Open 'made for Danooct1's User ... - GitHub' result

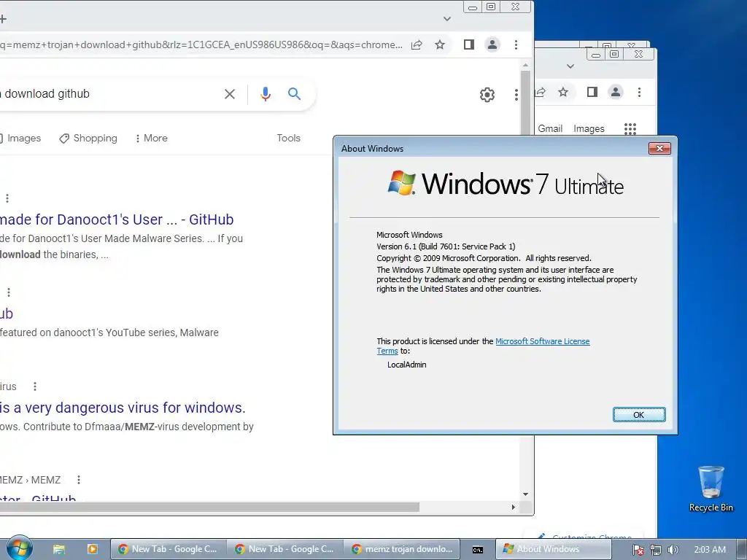(117, 219)
